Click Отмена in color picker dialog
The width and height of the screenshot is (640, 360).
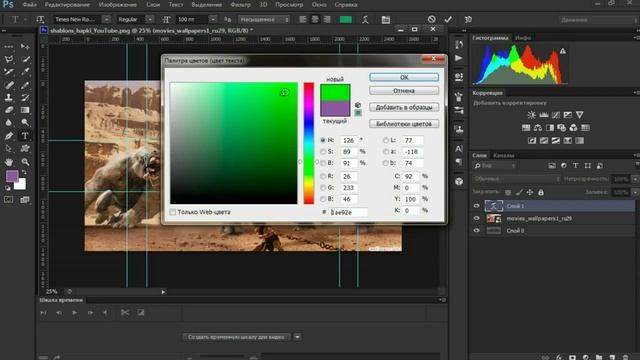click(404, 91)
